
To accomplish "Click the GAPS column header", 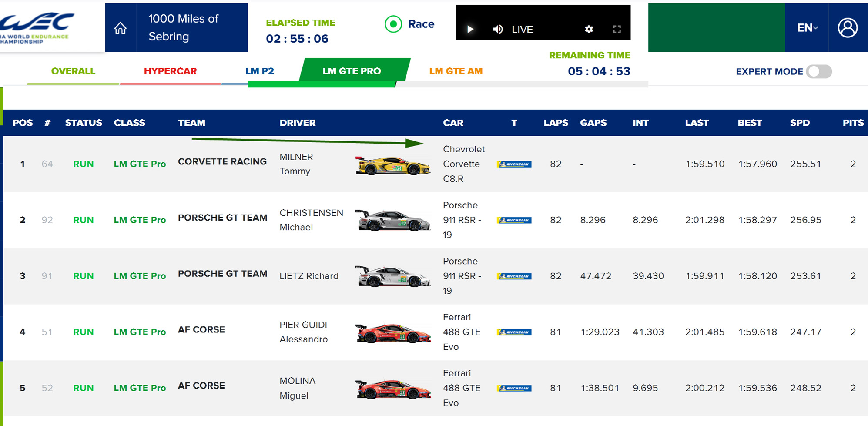I will tap(593, 123).
